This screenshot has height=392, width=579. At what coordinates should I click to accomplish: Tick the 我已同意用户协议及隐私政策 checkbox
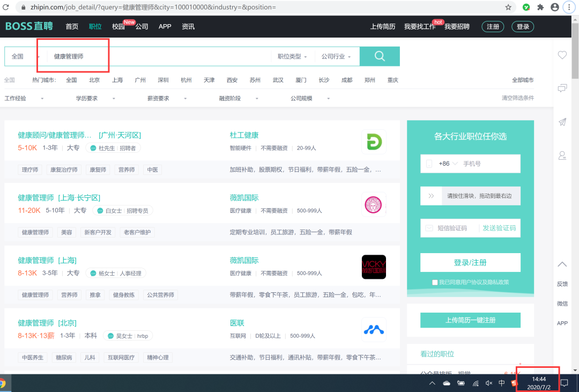pos(435,282)
